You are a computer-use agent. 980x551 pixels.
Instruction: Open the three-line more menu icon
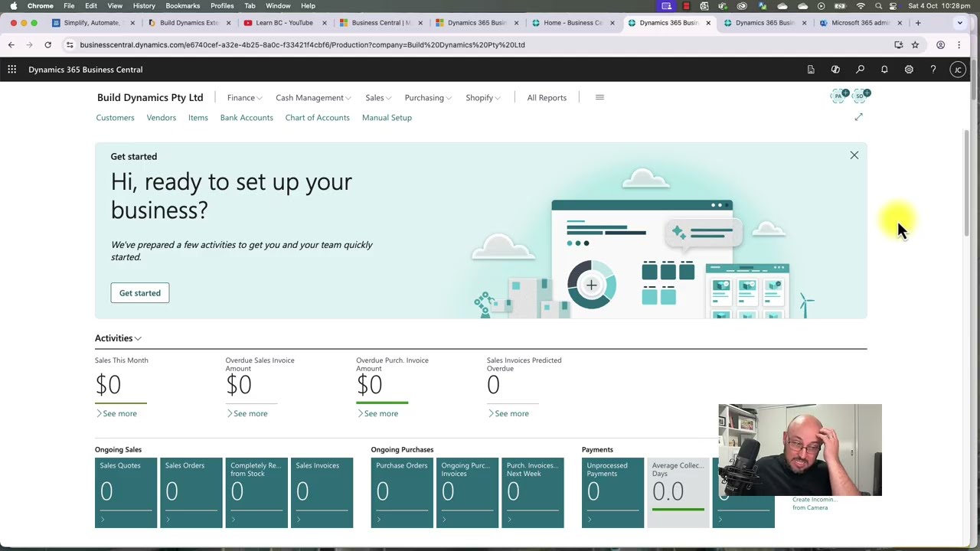(x=599, y=97)
